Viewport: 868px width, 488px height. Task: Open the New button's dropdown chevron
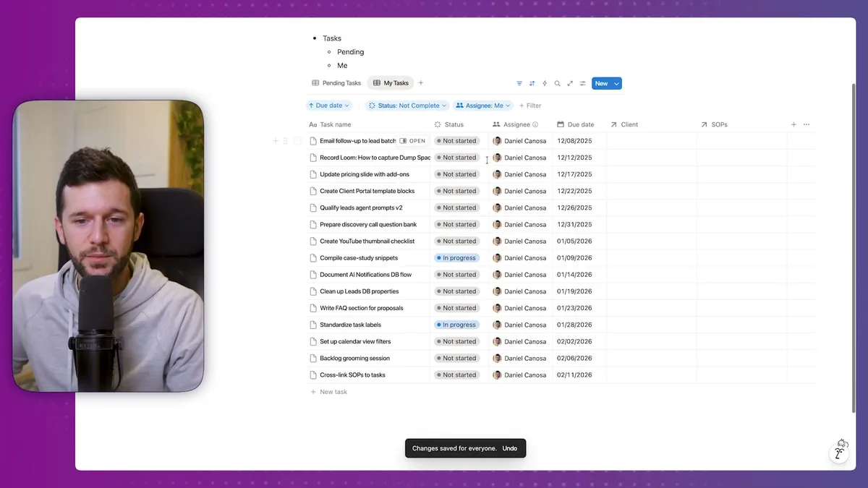pos(616,83)
